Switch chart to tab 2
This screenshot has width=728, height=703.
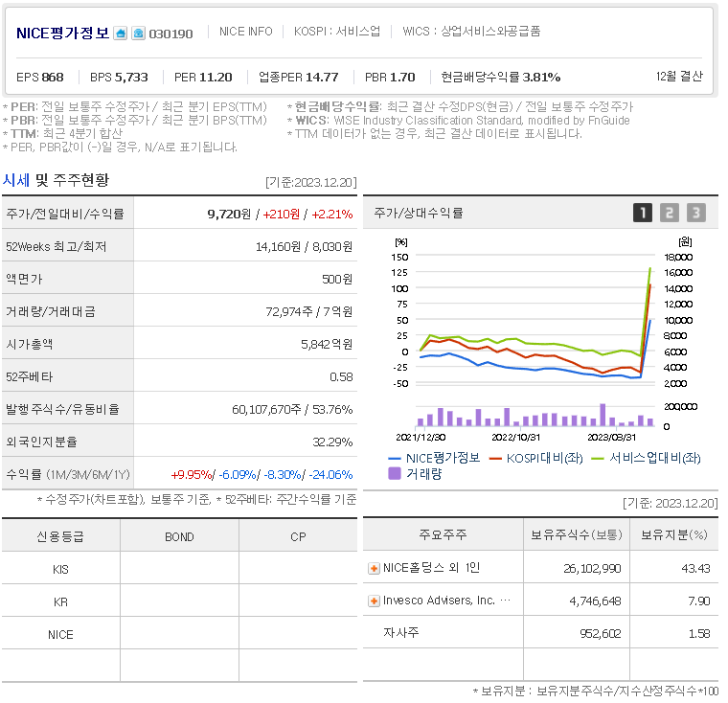click(x=670, y=213)
